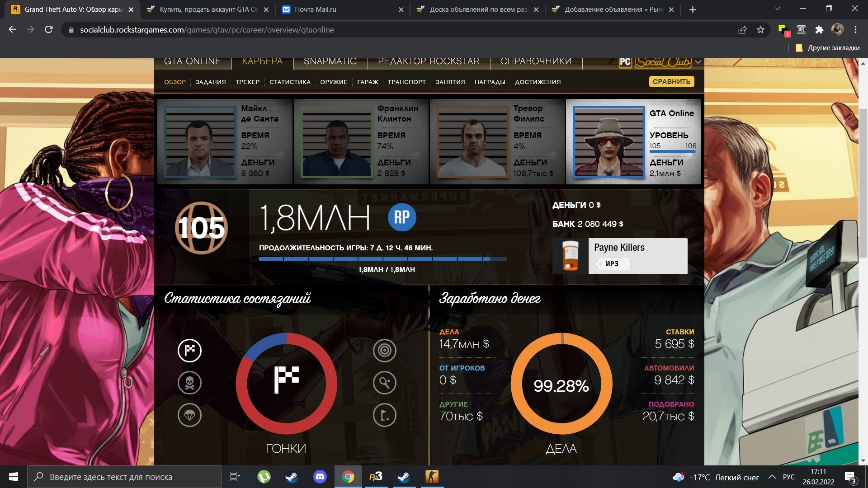This screenshot has width=868, height=488.
Task: Open the Задания submenu
Action: pyautogui.click(x=211, y=82)
